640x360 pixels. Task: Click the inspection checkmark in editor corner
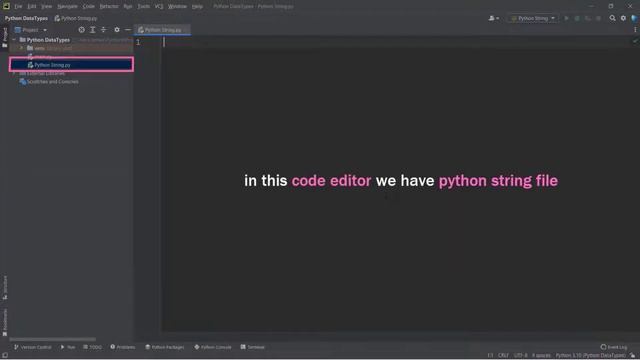[x=635, y=41]
